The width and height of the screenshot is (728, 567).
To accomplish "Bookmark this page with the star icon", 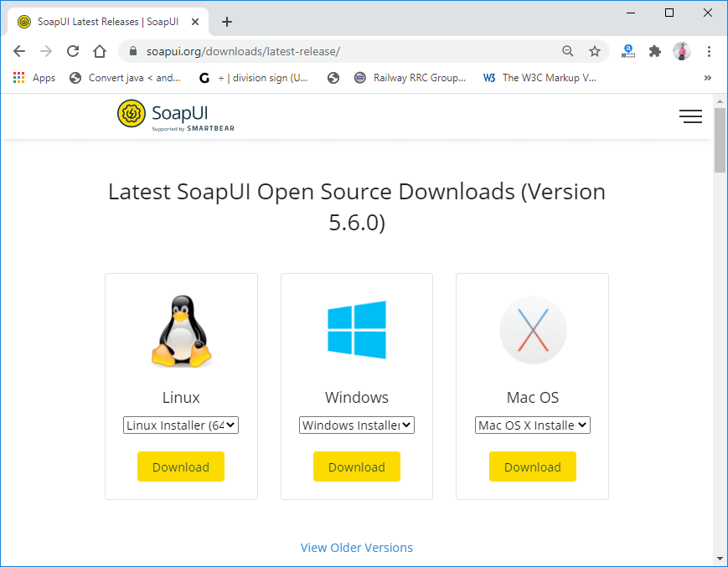I will click(594, 51).
